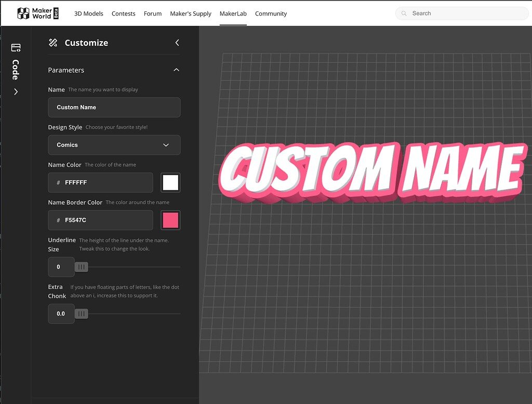The width and height of the screenshot is (532, 404).
Task: Open the Customize panel settings icon
Action: [52, 43]
